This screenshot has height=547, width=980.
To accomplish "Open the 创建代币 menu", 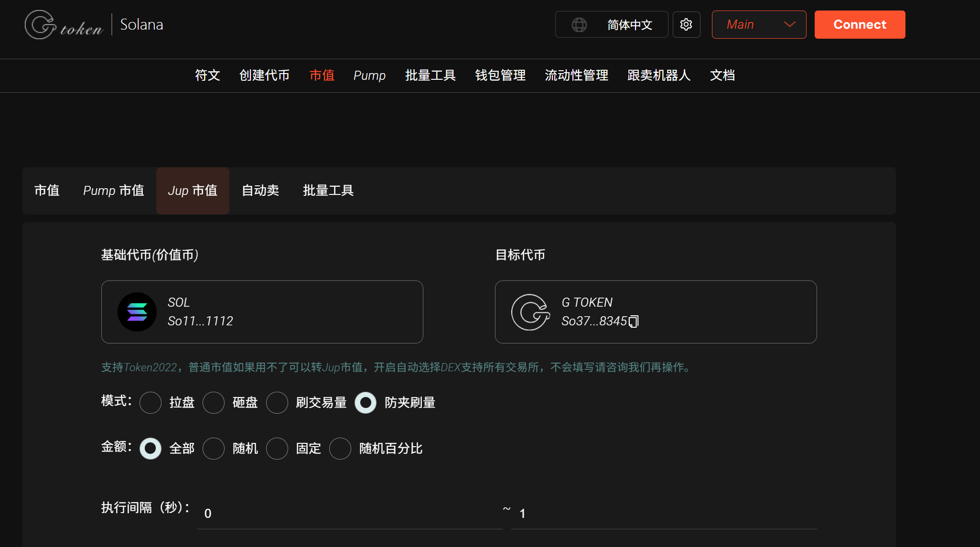I will click(x=264, y=75).
